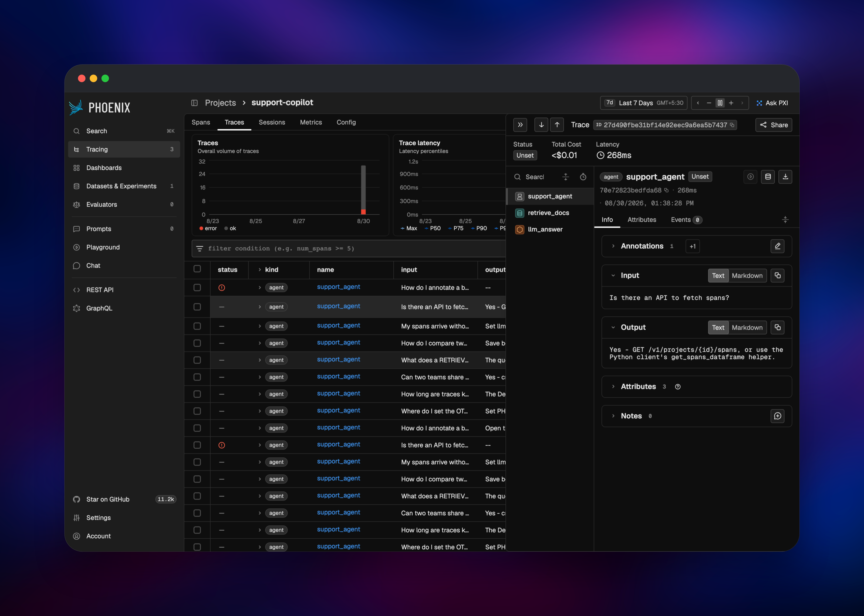Screen dimensions: 864x616
Task: Check the row 'Is there an API to fetc...' with output 'Yes - G'
Action: coord(197,306)
